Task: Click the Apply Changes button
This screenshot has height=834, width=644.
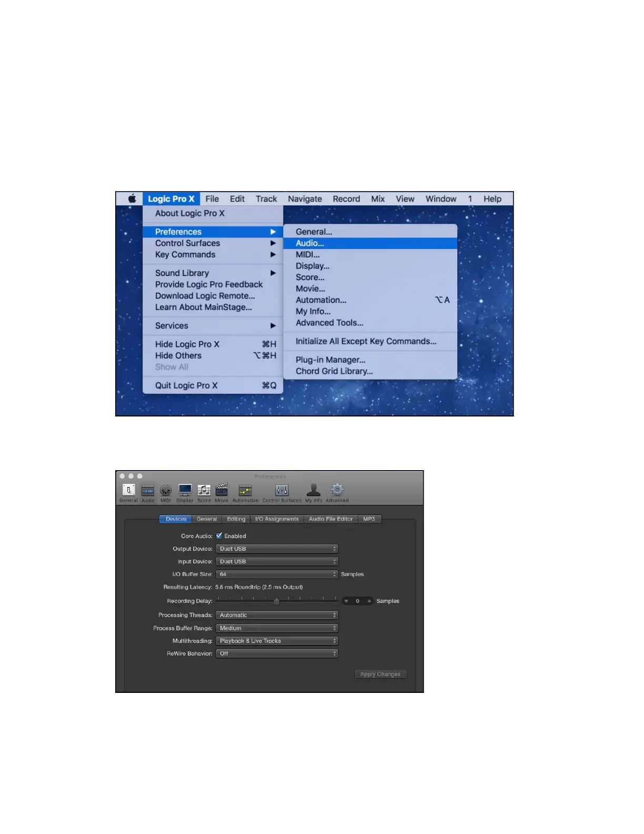Action: click(380, 674)
